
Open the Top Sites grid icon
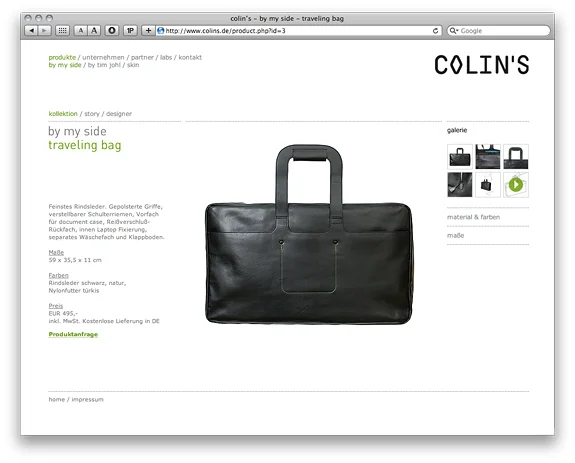(x=62, y=31)
